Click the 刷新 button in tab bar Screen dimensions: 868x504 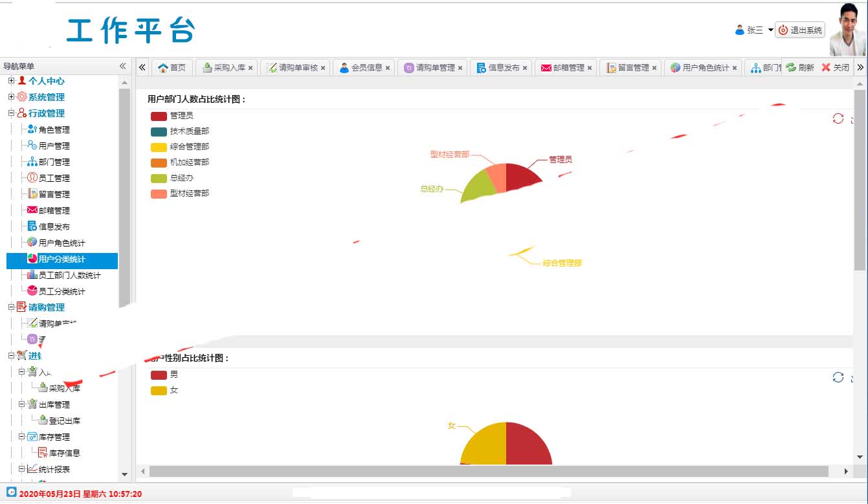pyautogui.click(x=800, y=67)
